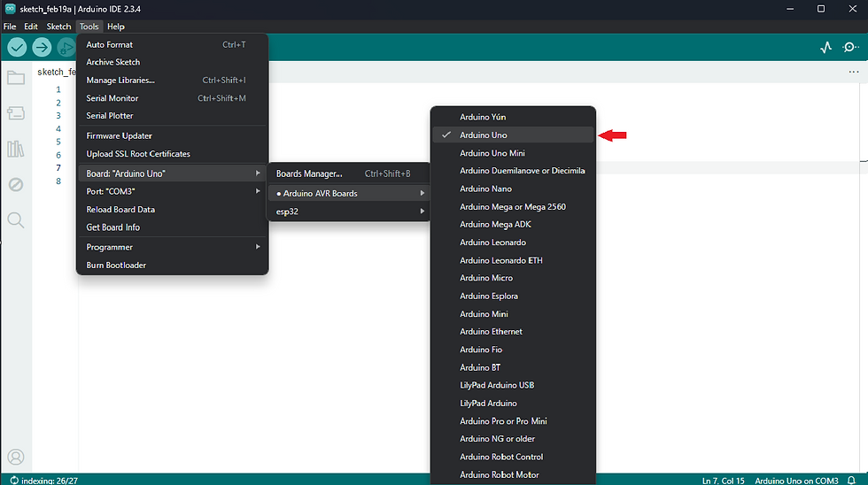Select the Arduino Mini board

click(513, 314)
